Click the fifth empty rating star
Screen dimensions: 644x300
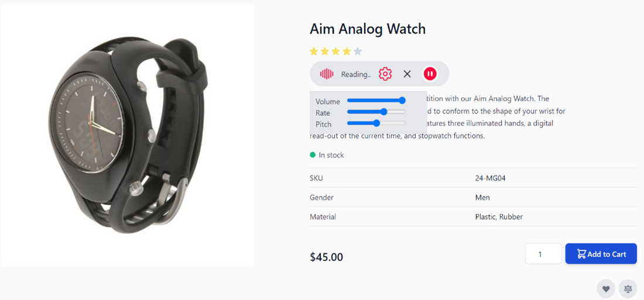point(358,51)
